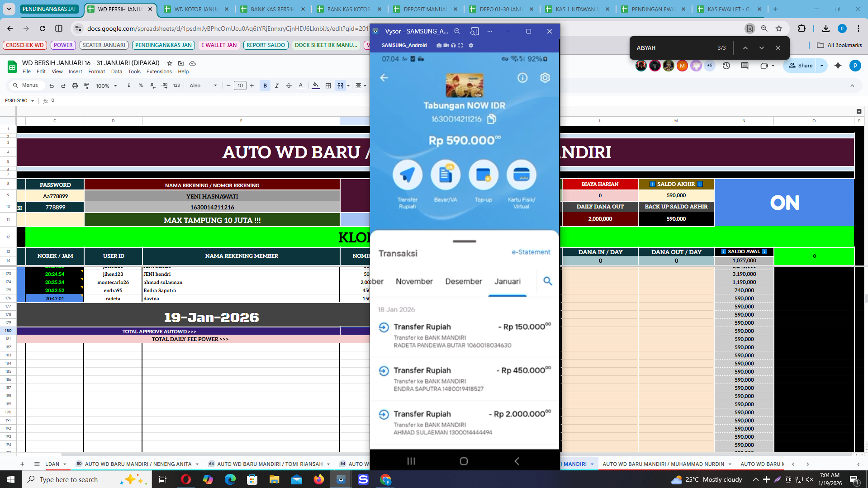Open version history in Google Sheets
Screen dimensions: 868x488
coord(726,66)
